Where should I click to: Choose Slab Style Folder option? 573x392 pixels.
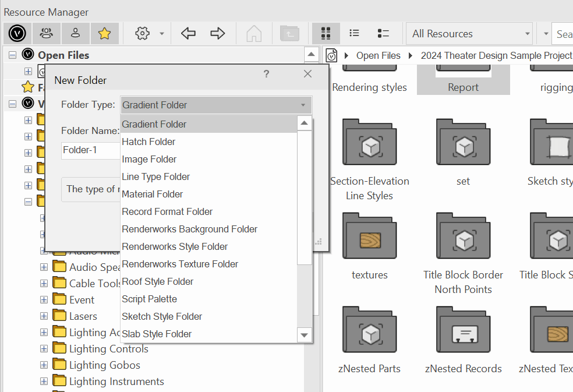click(x=208, y=334)
